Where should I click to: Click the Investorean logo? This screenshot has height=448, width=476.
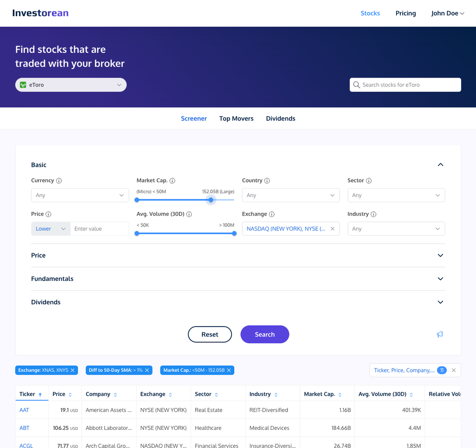tap(40, 13)
